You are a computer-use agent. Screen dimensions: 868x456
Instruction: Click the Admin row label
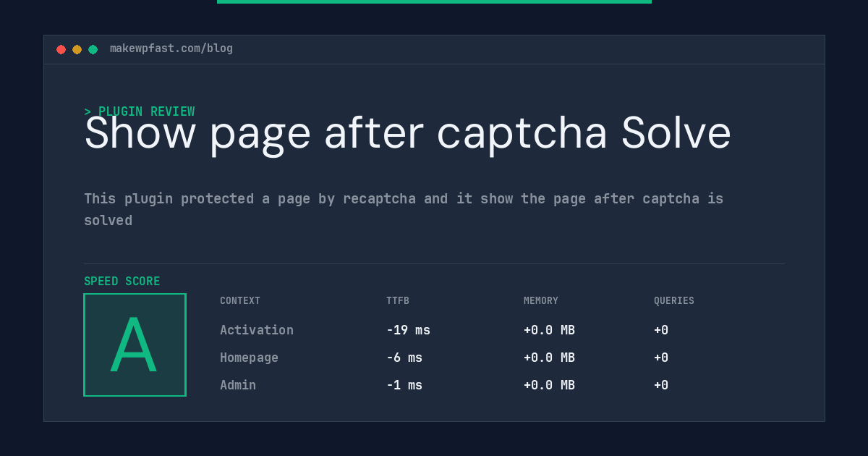tap(238, 385)
